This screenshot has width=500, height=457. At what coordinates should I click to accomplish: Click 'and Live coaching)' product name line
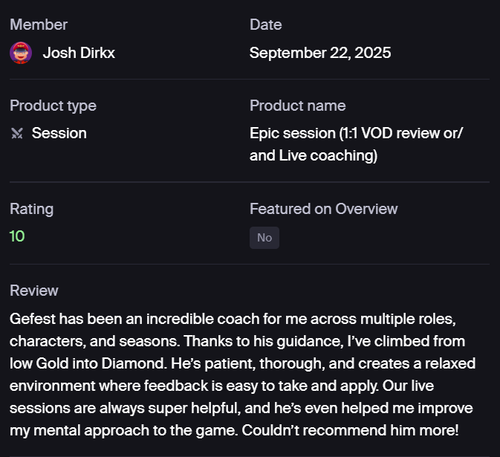(x=314, y=156)
